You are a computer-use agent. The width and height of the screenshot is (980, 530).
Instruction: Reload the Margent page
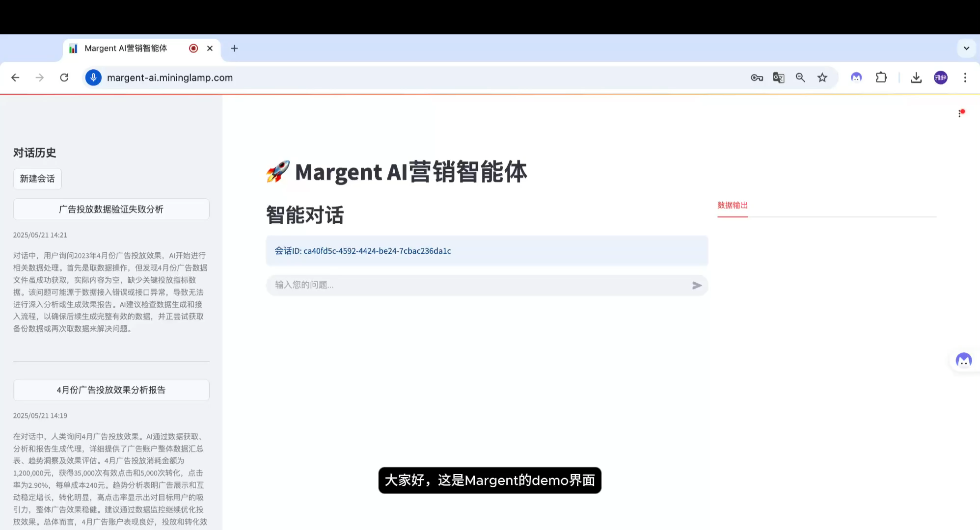pyautogui.click(x=64, y=78)
